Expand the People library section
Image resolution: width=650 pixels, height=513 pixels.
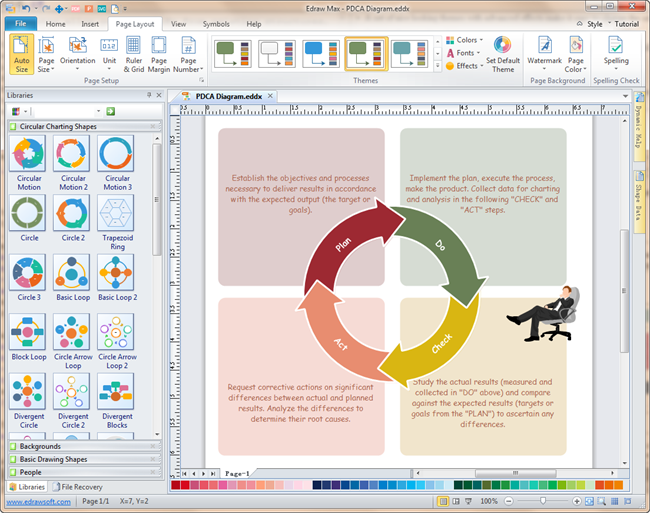pyautogui.click(x=30, y=472)
